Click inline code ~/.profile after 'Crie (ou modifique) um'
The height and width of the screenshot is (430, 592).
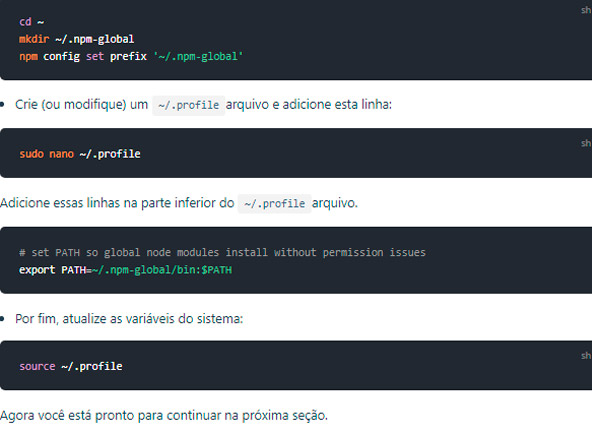[x=188, y=105]
